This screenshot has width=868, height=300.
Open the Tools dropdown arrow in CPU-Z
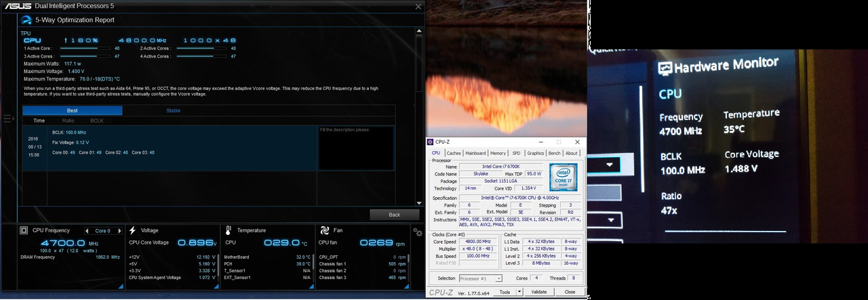pyautogui.click(x=520, y=292)
